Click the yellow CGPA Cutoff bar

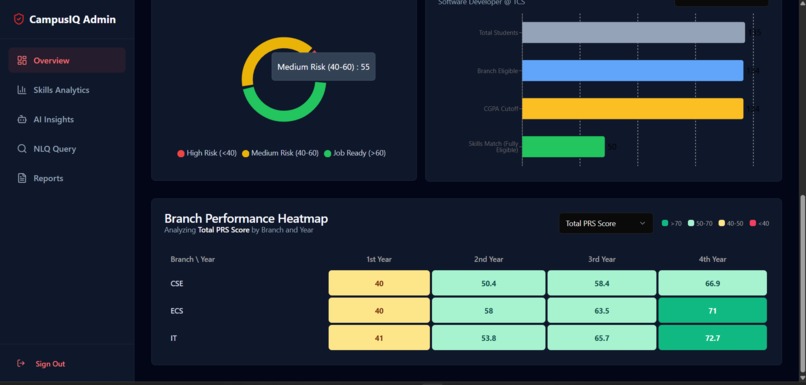[633, 108]
